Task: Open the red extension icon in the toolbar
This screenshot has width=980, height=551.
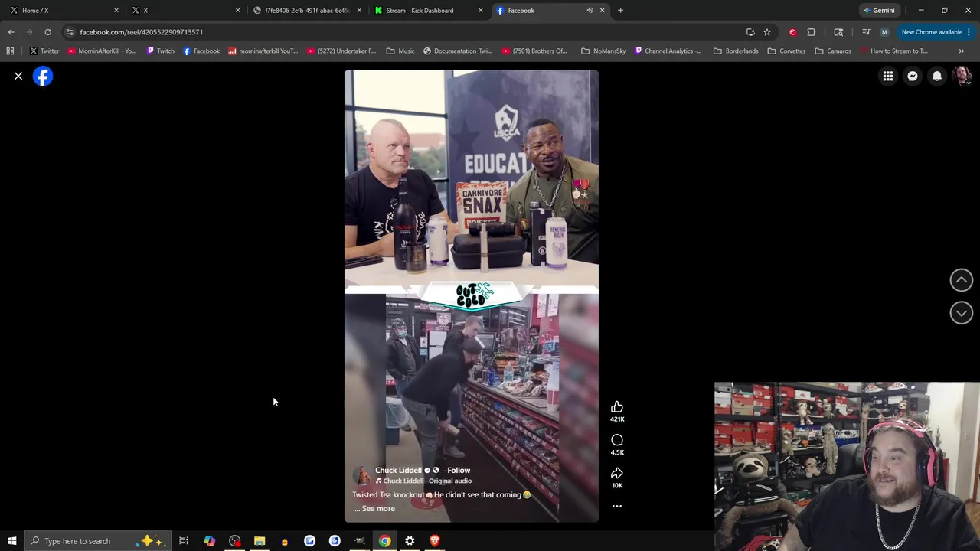Action: [792, 32]
